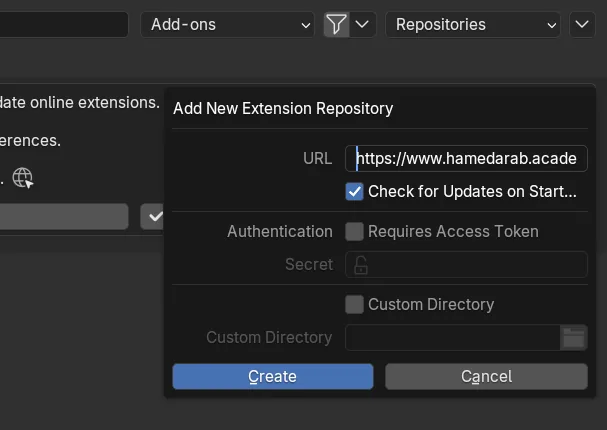Click the checkmark button behind the dialog
Viewport: 607px width, 430px height.
(153, 216)
